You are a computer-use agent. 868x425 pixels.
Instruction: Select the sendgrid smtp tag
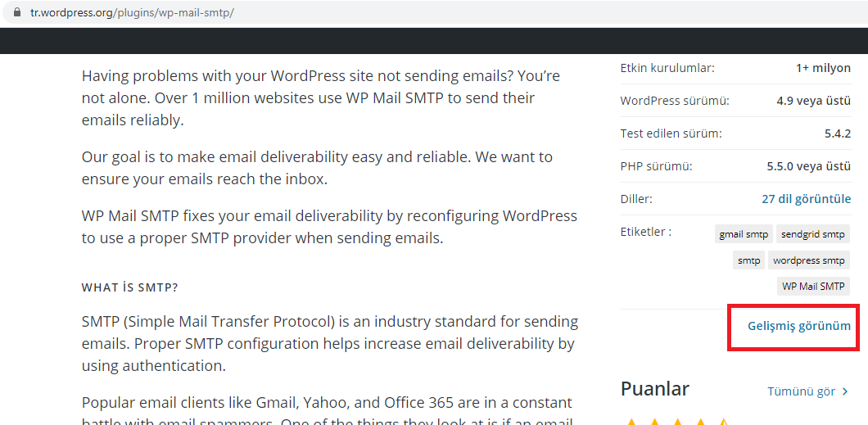click(x=812, y=234)
